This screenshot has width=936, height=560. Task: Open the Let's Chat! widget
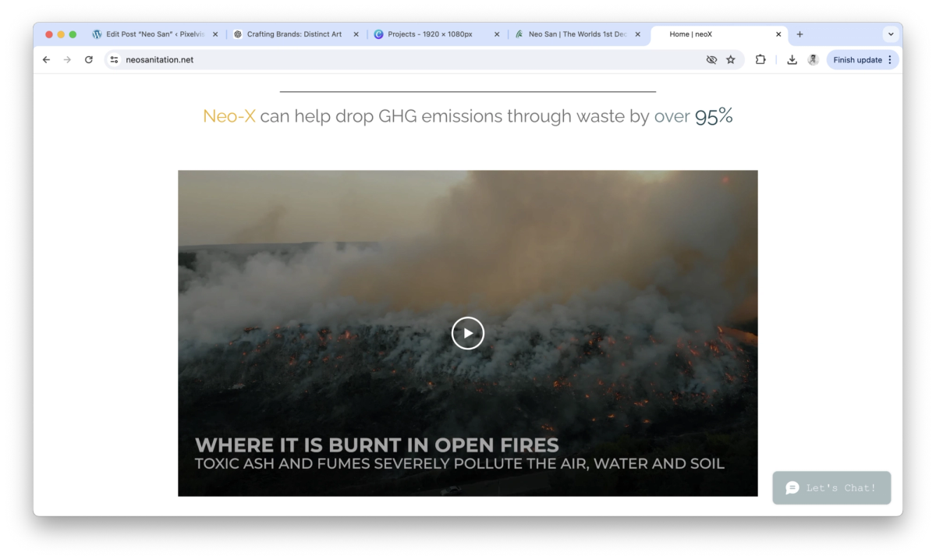pos(831,487)
